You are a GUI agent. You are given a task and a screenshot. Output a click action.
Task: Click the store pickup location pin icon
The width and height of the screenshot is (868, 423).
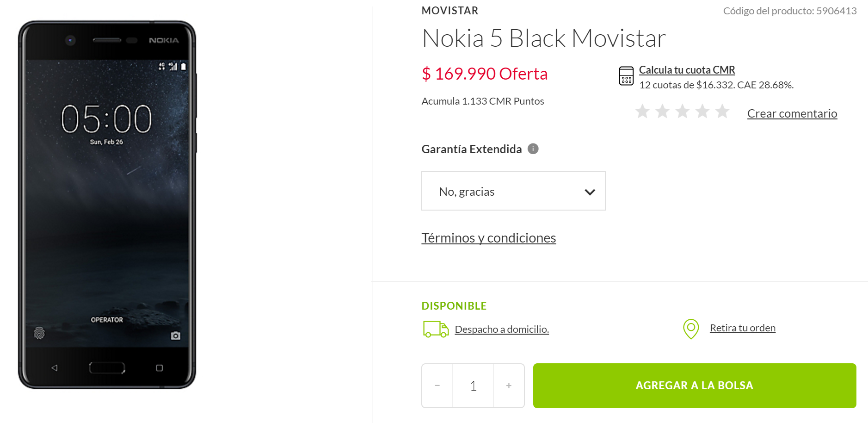pyautogui.click(x=691, y=329)
